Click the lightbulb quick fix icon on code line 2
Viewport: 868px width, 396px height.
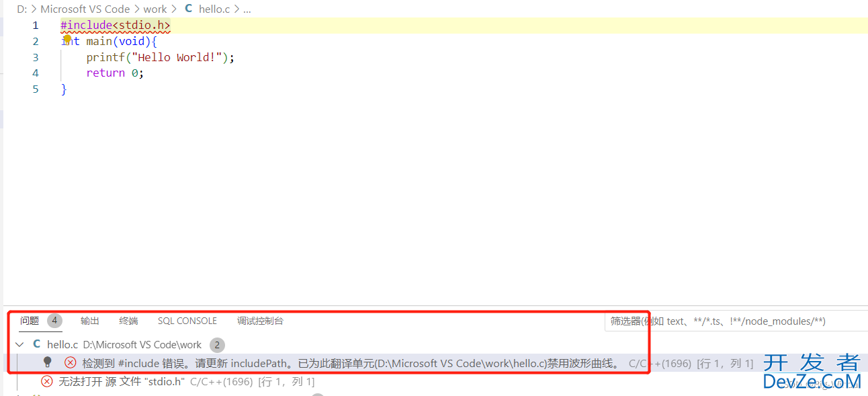tap(67, 39)
